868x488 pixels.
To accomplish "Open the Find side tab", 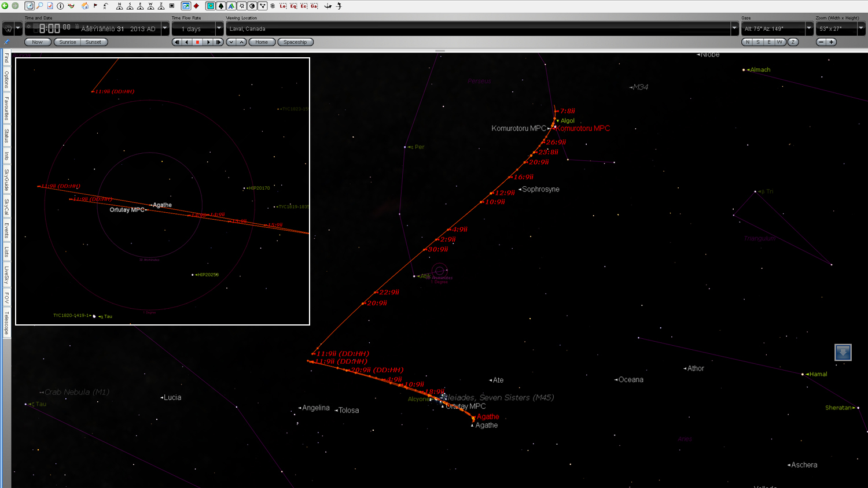I will tap(6, 58).
